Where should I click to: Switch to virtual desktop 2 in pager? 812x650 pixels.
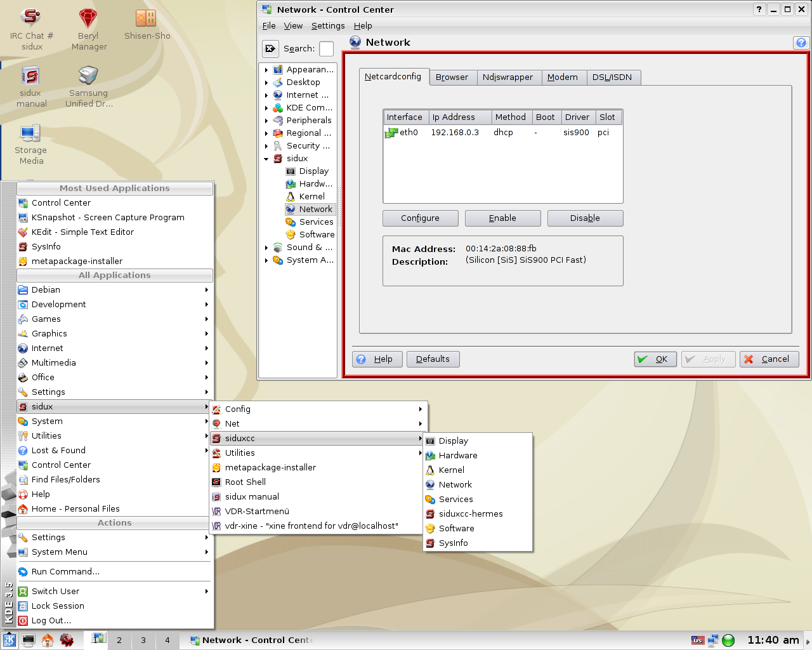click(119, 640)
